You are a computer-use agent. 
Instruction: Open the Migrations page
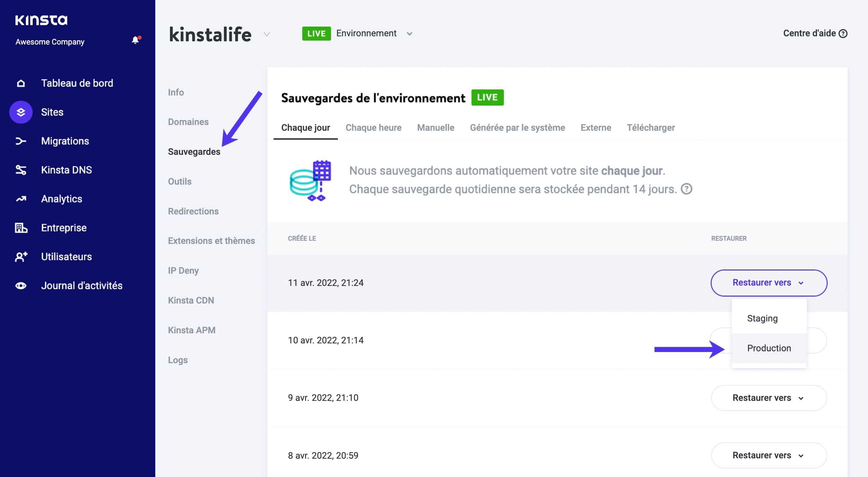click(65, 141)
